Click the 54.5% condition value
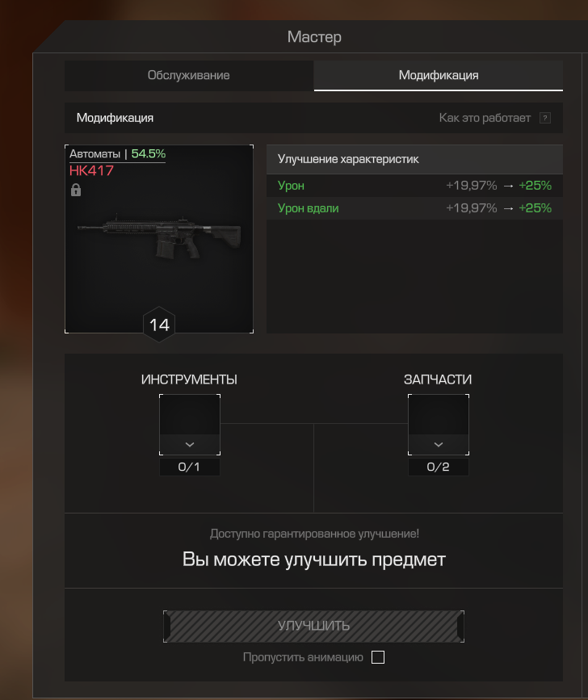588x700 pixels. (x=149, y=153)
